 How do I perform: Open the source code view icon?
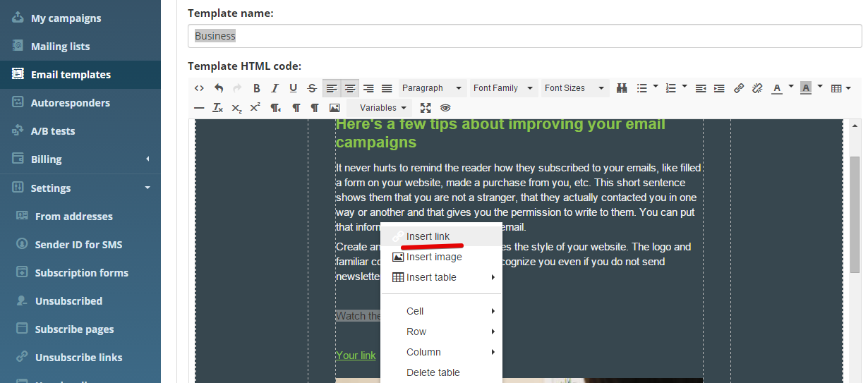click(199, 88)
